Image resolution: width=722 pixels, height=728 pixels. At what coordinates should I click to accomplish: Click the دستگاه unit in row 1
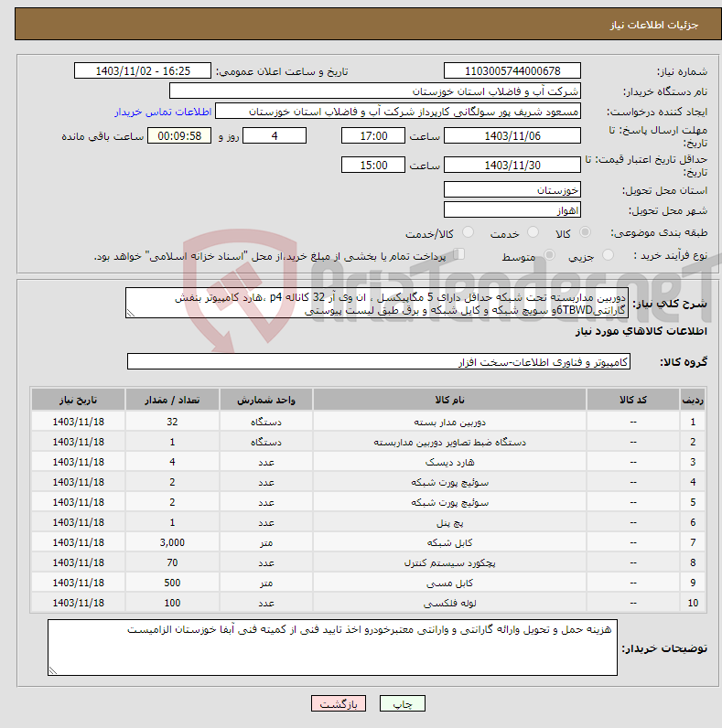pos(266,422)
